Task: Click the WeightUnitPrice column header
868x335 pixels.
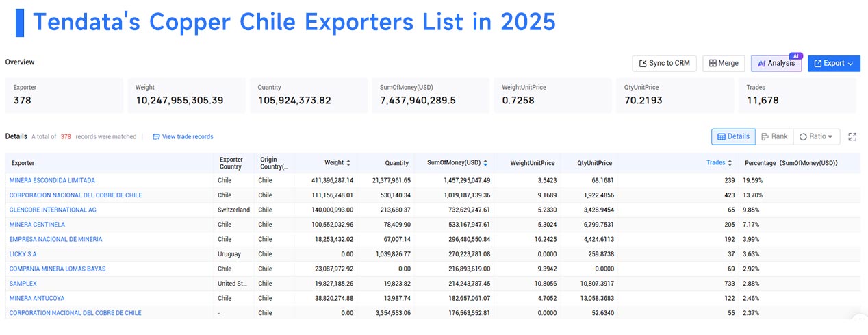Action: 533,163
